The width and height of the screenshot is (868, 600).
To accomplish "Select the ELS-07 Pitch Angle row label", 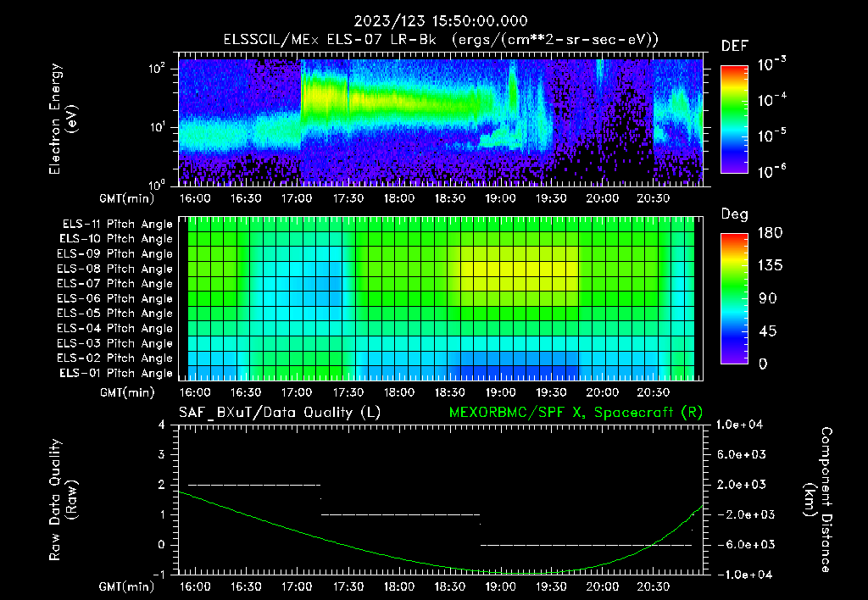I will pos(115,283).
